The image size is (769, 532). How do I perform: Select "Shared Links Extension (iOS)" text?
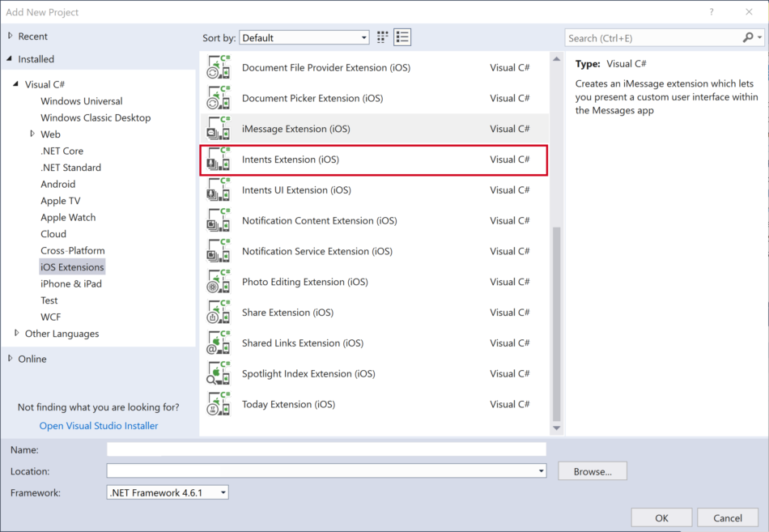[303, 343]
